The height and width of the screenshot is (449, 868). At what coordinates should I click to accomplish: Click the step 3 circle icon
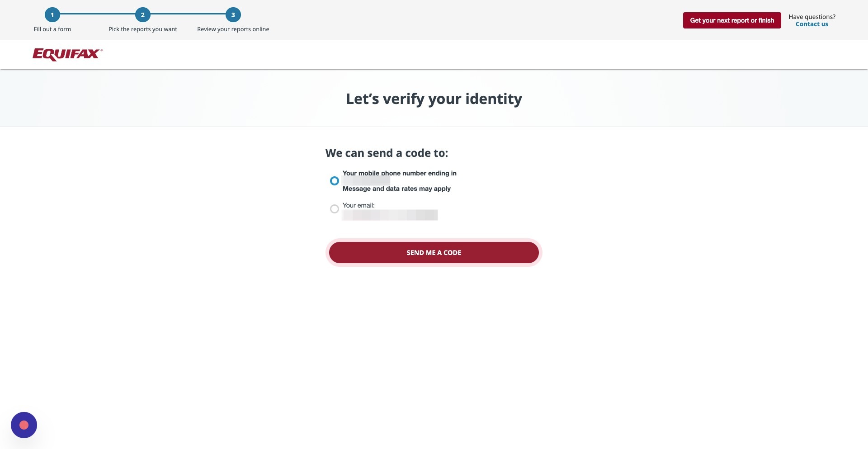[x=233, y=15]
